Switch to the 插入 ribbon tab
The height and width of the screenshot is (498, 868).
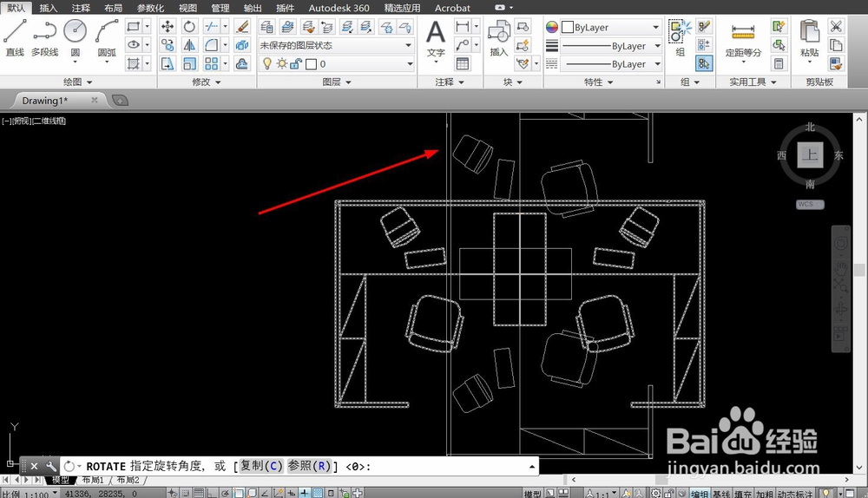[48, 8]
